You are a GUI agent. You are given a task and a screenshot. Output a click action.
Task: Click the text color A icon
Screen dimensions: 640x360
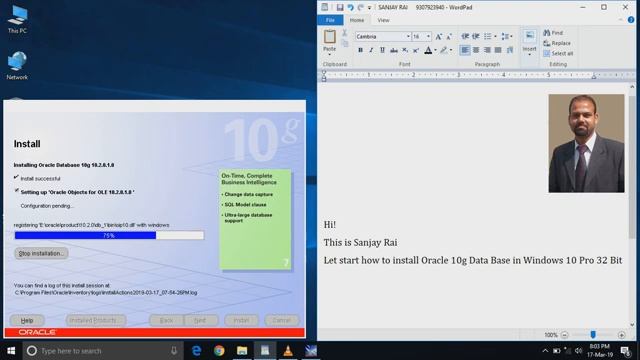(428, 50)
